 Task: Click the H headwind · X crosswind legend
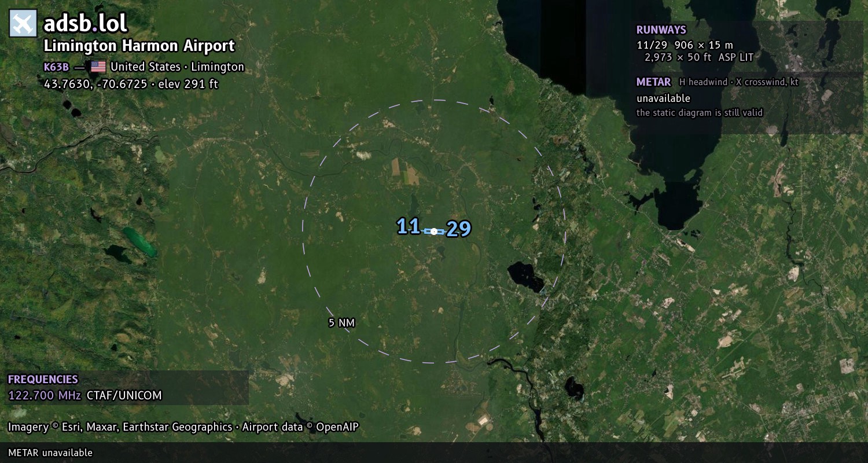(x=739, y=82)
